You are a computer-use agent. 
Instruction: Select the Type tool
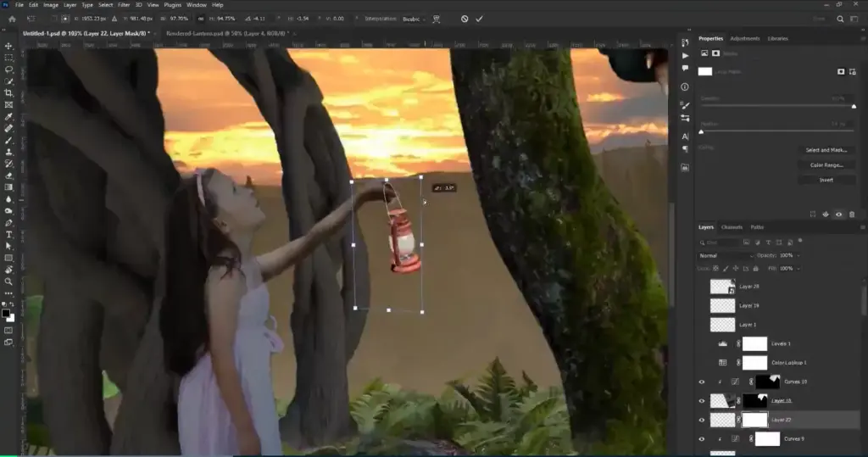coord(8,235)
